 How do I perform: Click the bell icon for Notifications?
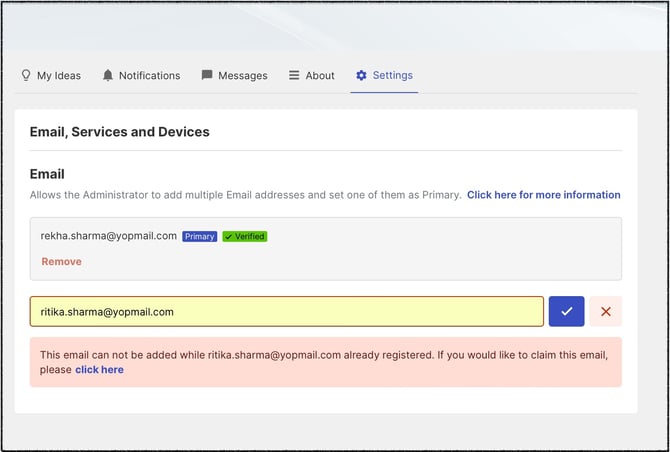(x=108, y=75)
